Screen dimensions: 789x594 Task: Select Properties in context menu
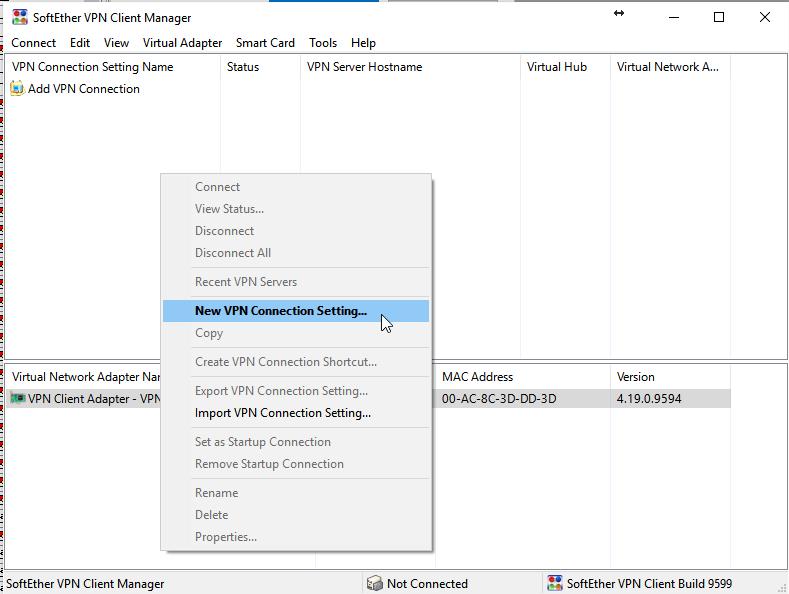[296, 537]
